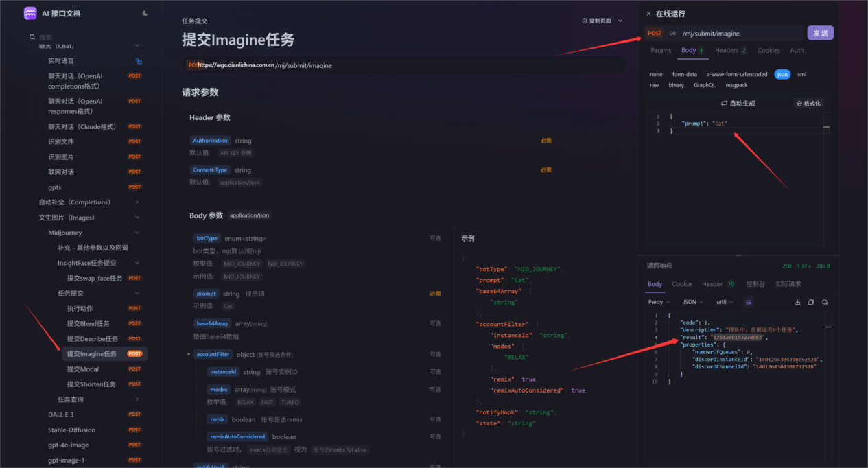Toggle word wrap icon in response toolbar
Screen dimensions: 868x468
pyautogui.click(x=749, y=302)
